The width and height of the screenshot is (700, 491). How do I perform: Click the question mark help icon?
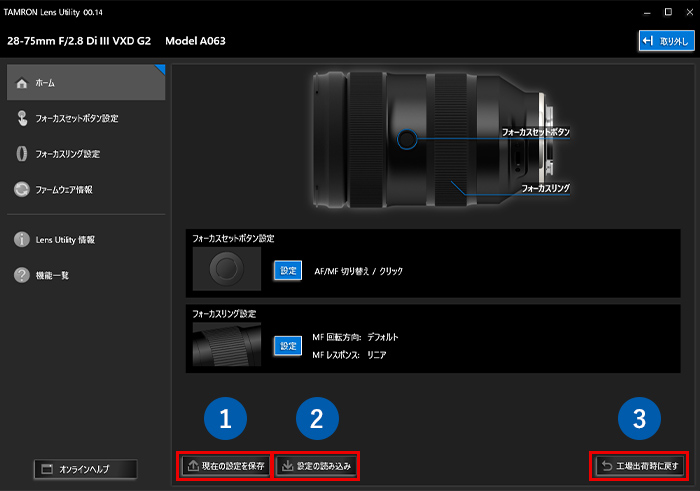[21, 275]
